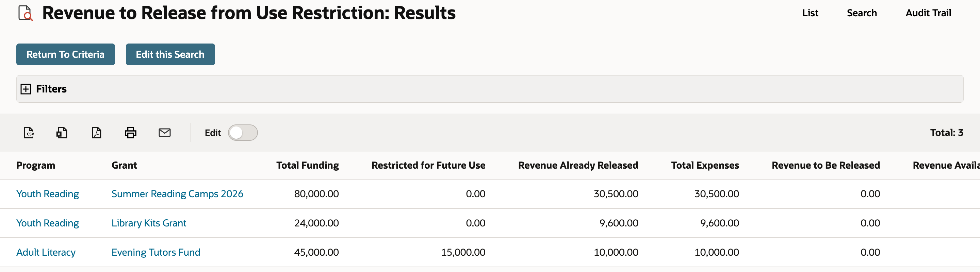Open Summer Reading Camps 2026 grant
The width and height of the screenshot is (980, 272).
(x=177, y=194)
